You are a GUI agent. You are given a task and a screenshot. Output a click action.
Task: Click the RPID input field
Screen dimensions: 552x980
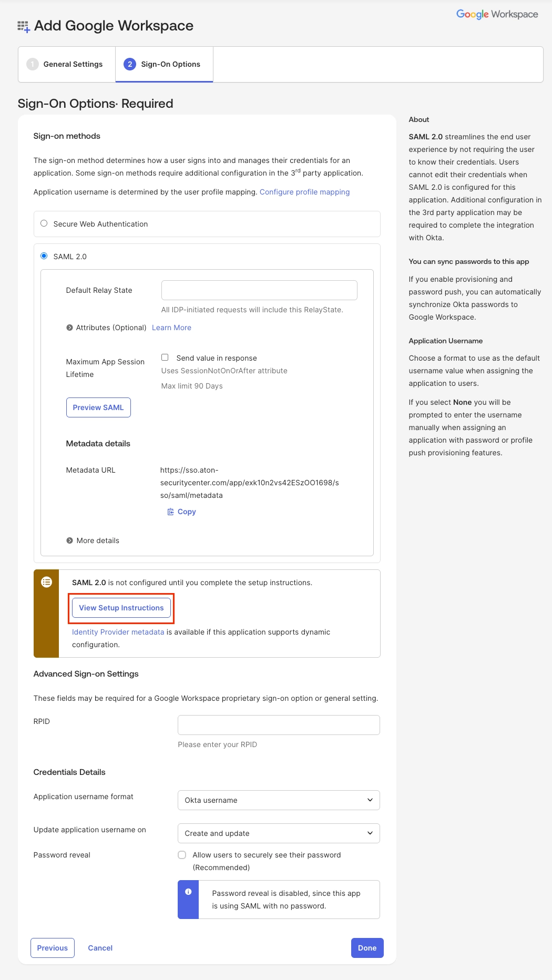click(279, 725)
